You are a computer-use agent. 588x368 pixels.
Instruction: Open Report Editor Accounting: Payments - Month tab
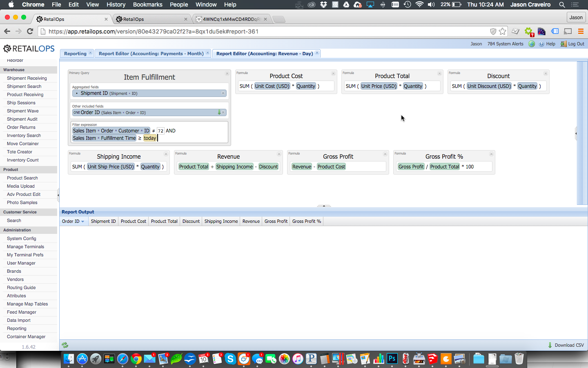click(151, 54)
